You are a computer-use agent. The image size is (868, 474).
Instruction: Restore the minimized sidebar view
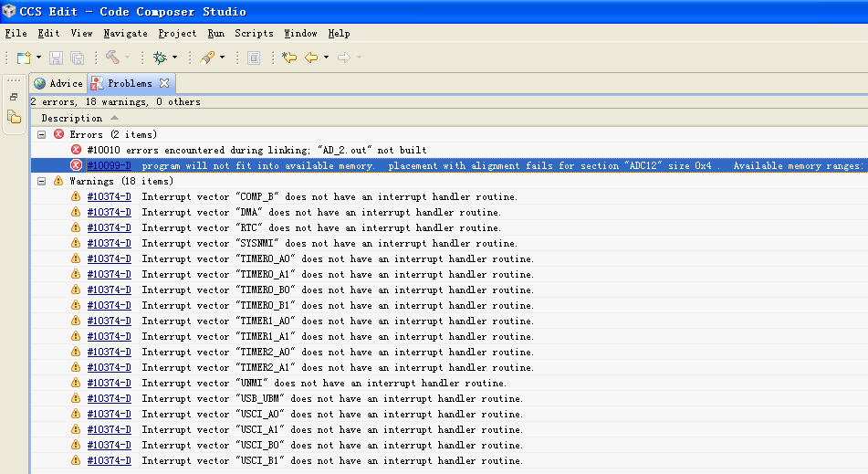click(14, 97)
